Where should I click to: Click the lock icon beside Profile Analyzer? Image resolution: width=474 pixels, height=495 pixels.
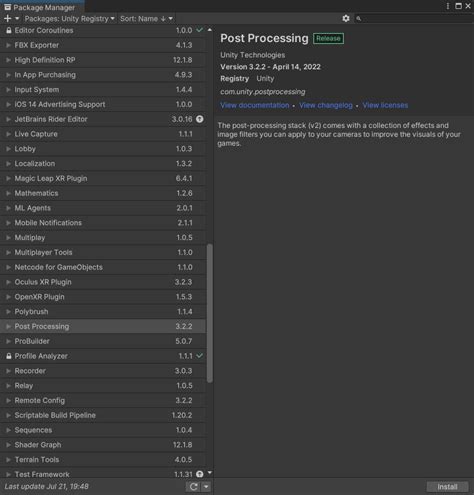(x=9, y=356)
